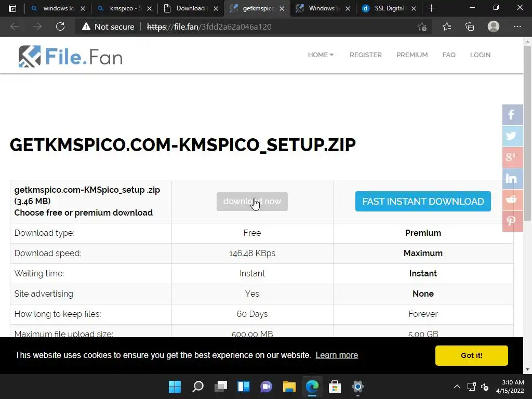Open Windows Start menu

(x=175, y=387)
